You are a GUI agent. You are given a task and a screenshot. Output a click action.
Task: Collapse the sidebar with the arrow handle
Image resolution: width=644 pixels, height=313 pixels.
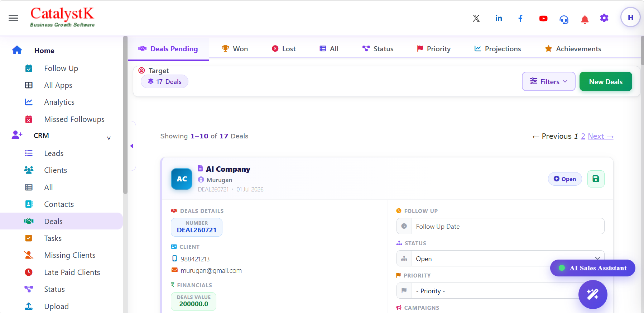tap(132, 146)
